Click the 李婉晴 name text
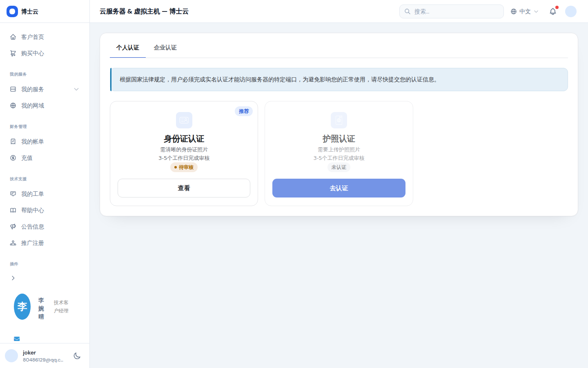The height and width of the screenshot is (368, 588). [x=41, y=309]
